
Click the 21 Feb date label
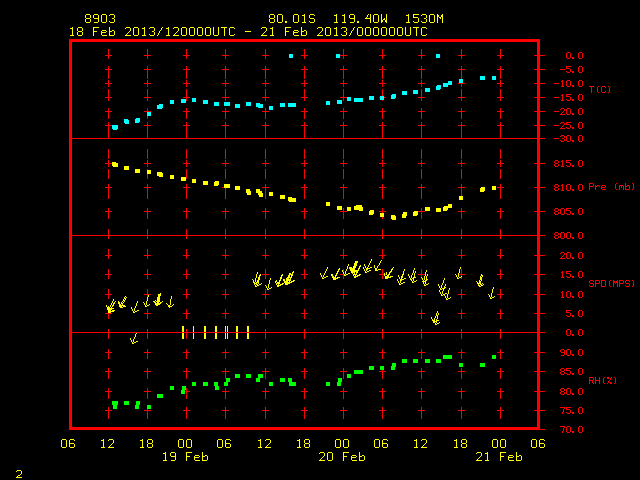click(499, 457)
